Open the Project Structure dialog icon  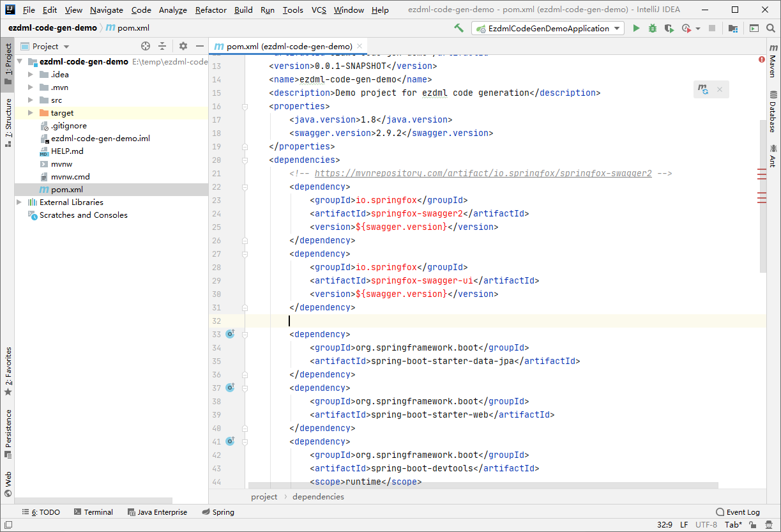(733, 28)
